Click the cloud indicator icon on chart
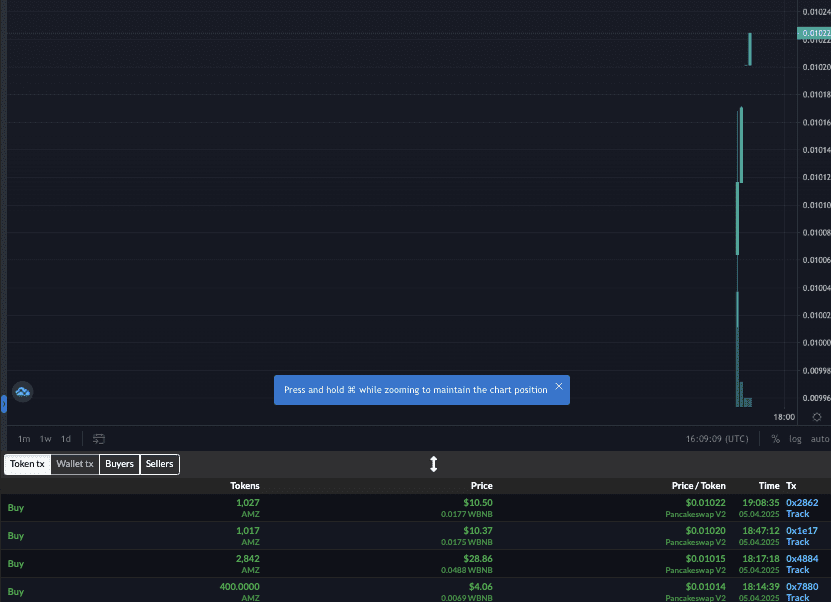Screen dimensions: 831x602 (22, 392)
